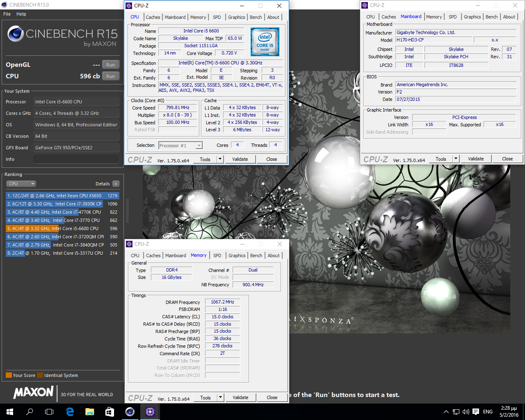Select the Core i7-3930K ranking row
The height and width of the screenshot is (420, 525).
coord(62,204)
